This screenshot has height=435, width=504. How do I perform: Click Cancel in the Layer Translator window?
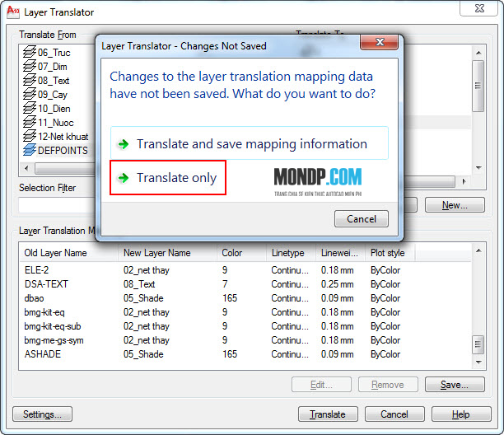(394, 414)
